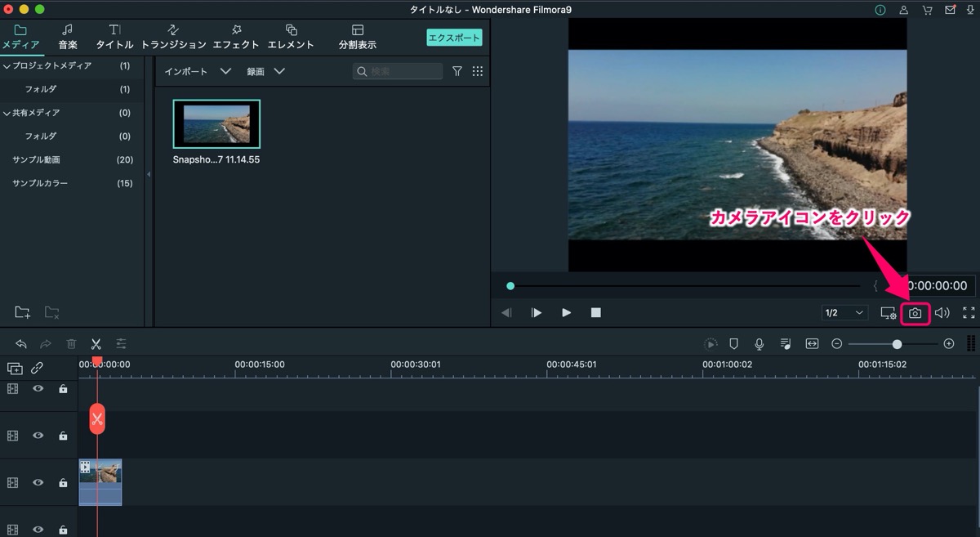This screenshot has width=980, height=537.
Task: Click the fullscreen preview icon
Action: coord(969,312)
